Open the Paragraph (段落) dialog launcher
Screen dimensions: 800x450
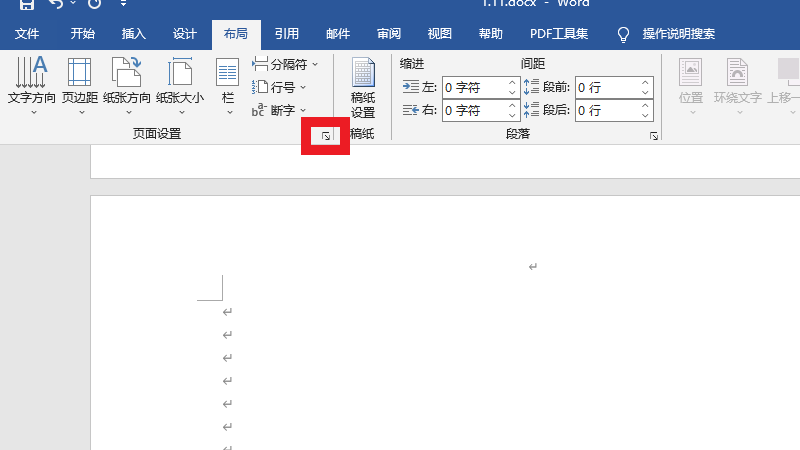click(654, 135)
